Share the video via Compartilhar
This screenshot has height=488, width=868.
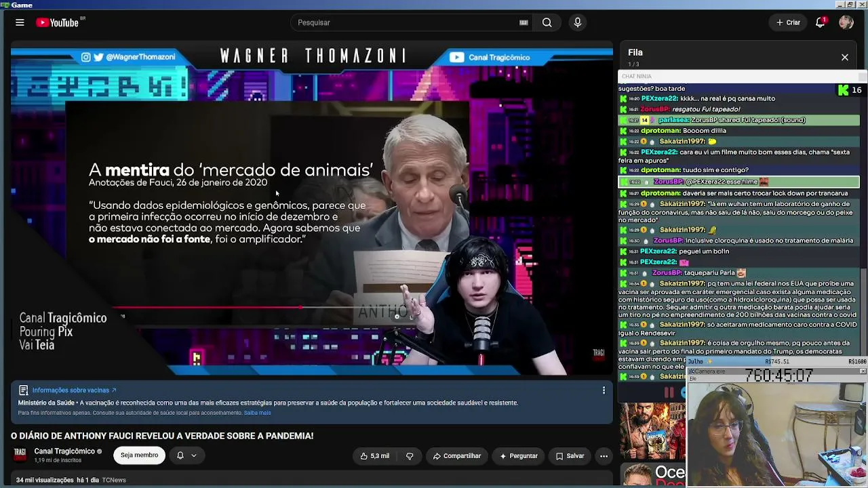(x=456, y=456)
